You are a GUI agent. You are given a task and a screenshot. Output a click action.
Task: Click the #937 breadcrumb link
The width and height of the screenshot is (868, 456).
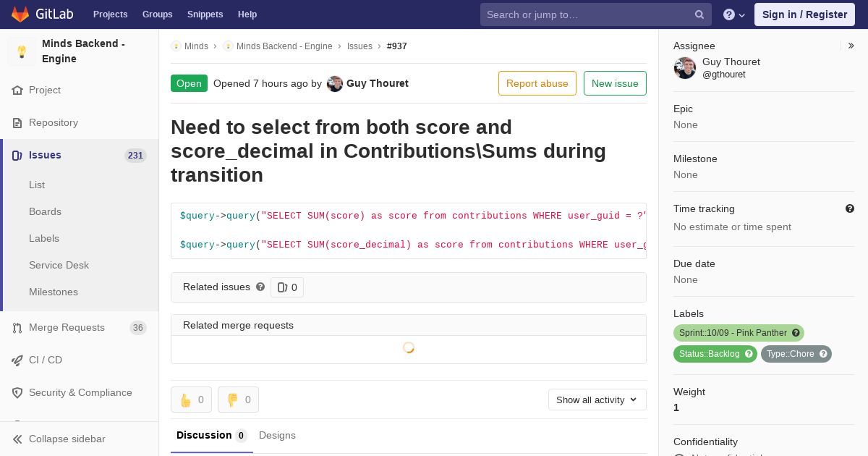pos(397,46)
